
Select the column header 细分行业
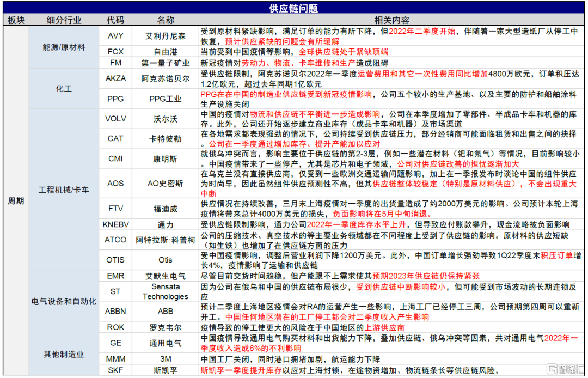[64, 20]
